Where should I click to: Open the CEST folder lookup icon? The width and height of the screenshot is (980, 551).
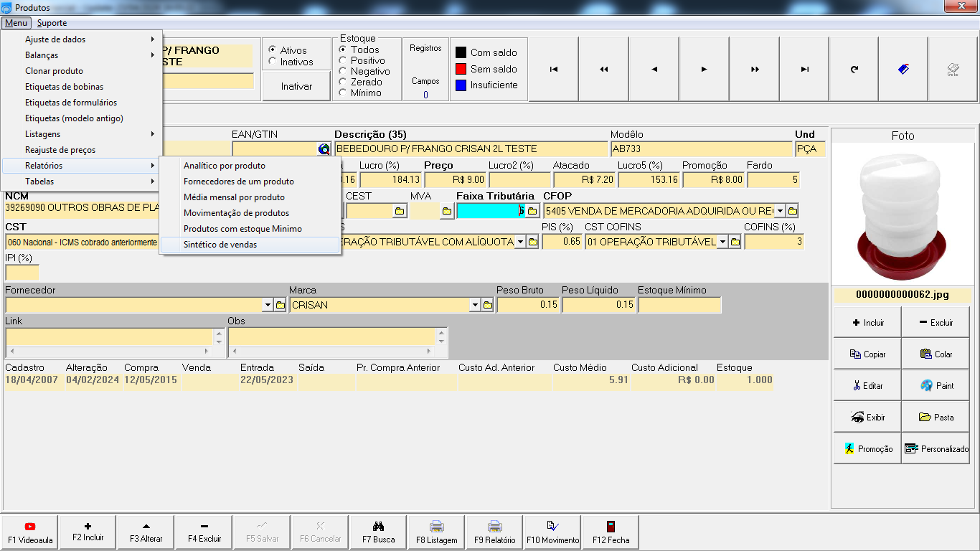(400, 211)
